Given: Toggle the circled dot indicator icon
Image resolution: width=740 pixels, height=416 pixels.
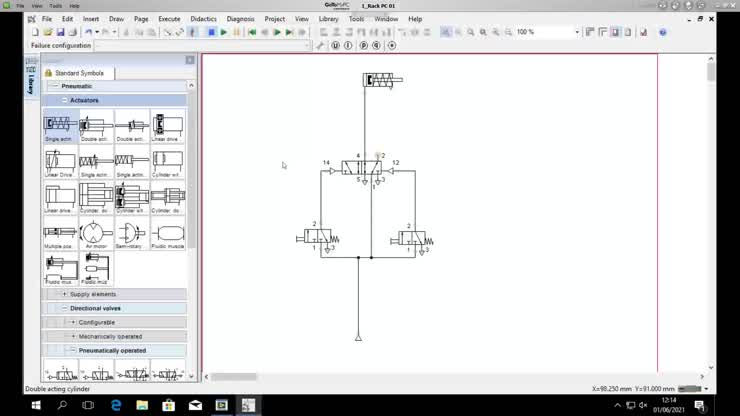Looking at the screenshot, I should [x=392, y=45].
